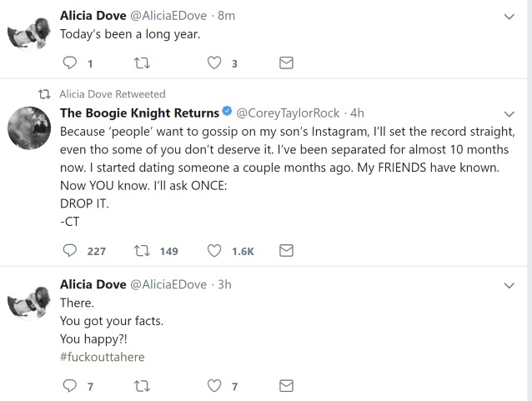
Task: Message the #fuckouttahere tweet via envelope icon
Action: [x=286, y=386]
